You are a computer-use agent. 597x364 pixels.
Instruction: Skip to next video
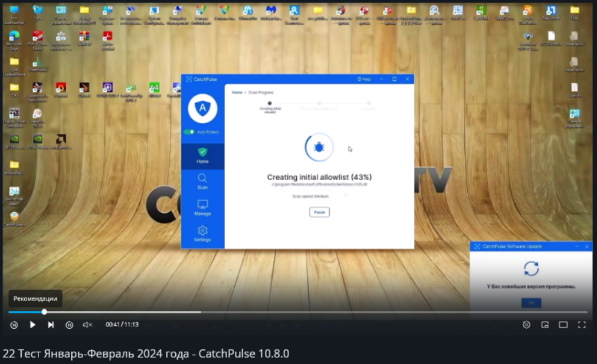(x=51, y=325)
